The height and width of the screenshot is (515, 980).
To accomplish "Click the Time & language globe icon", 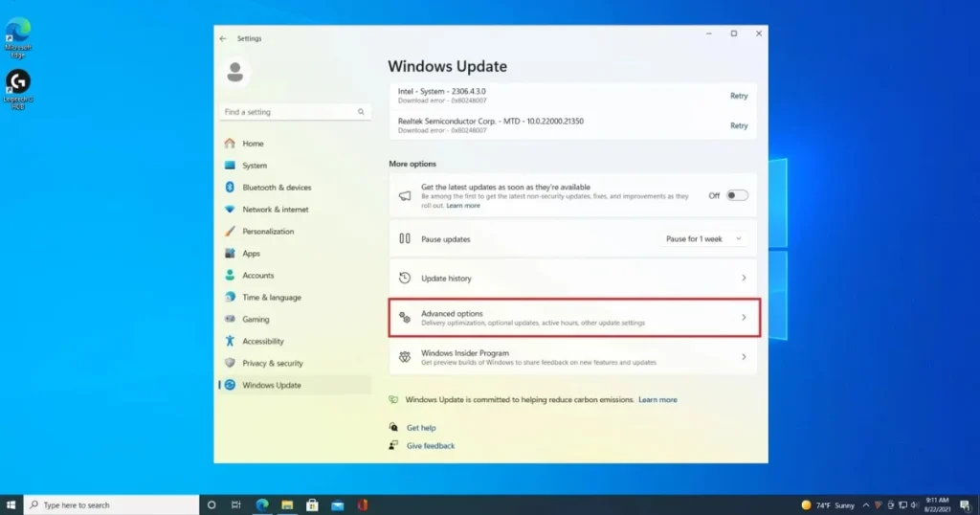I will (x=230, y=297).
